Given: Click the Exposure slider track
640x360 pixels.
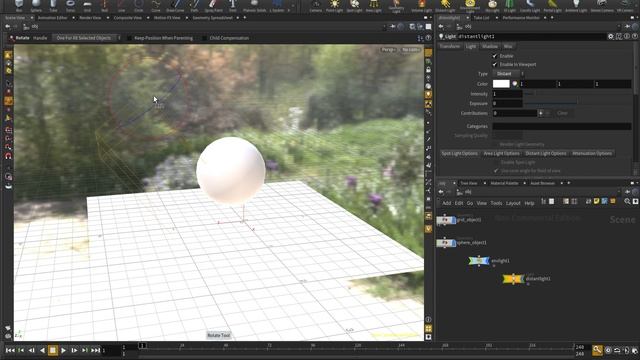Looking at the screenshot, I should pyautogui.click(x=577, y=104).
